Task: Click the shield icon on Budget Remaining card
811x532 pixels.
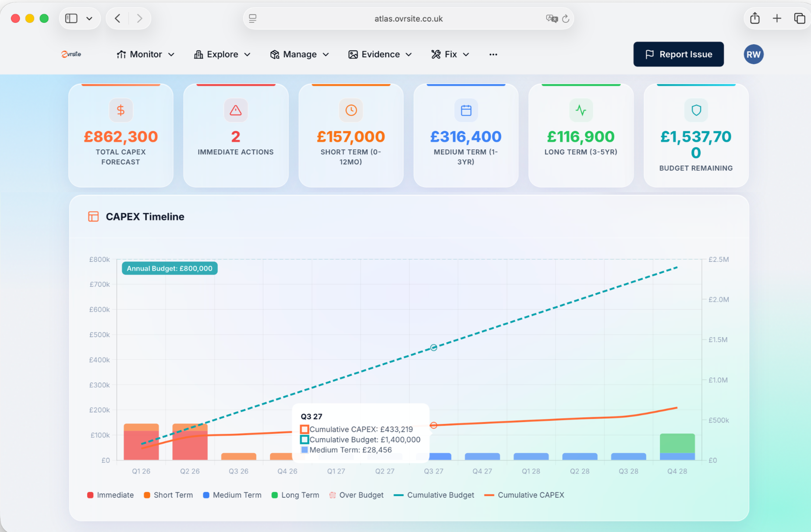Action: [696, 110]
